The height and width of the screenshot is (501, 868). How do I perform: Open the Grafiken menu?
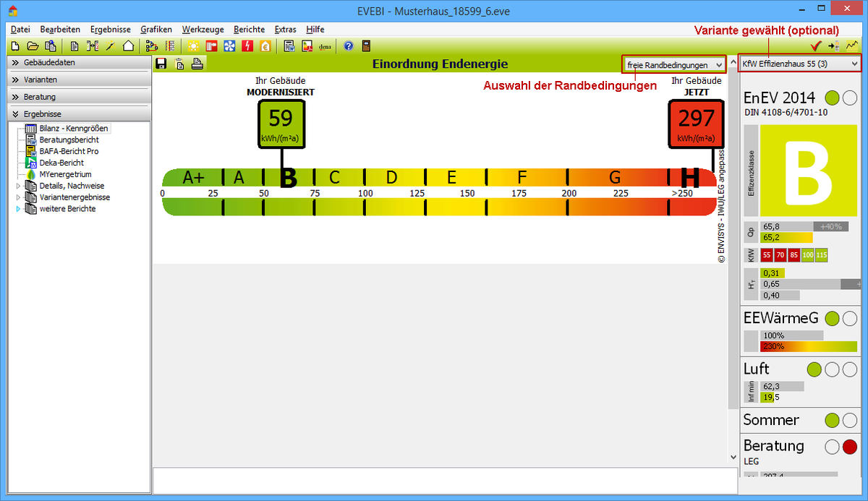click(156, 30)
